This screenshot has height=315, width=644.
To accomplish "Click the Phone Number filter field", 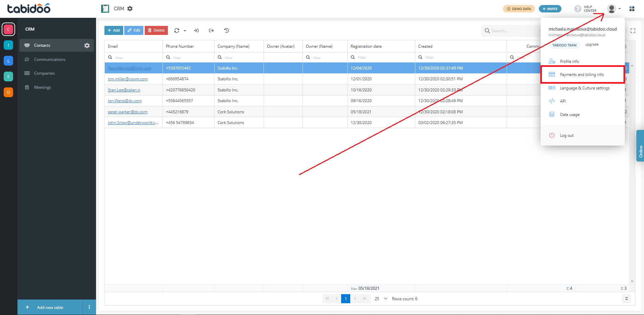I will (x=188, y=57).
